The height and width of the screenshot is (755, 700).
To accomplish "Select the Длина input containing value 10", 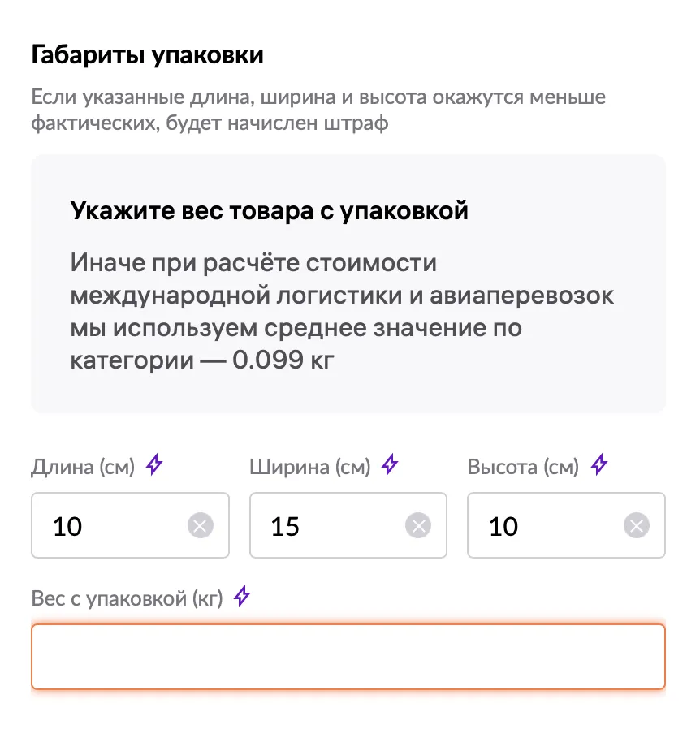I will coord(106,525).
